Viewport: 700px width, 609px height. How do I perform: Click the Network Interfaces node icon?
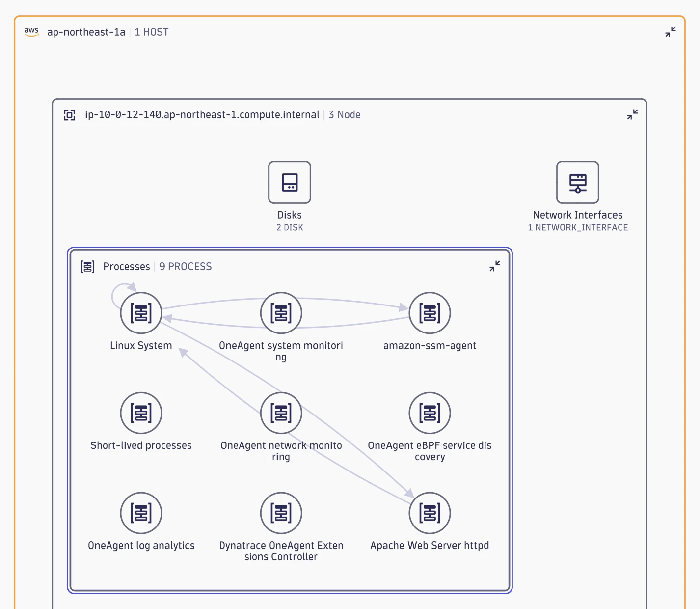[x=578, y=182]
